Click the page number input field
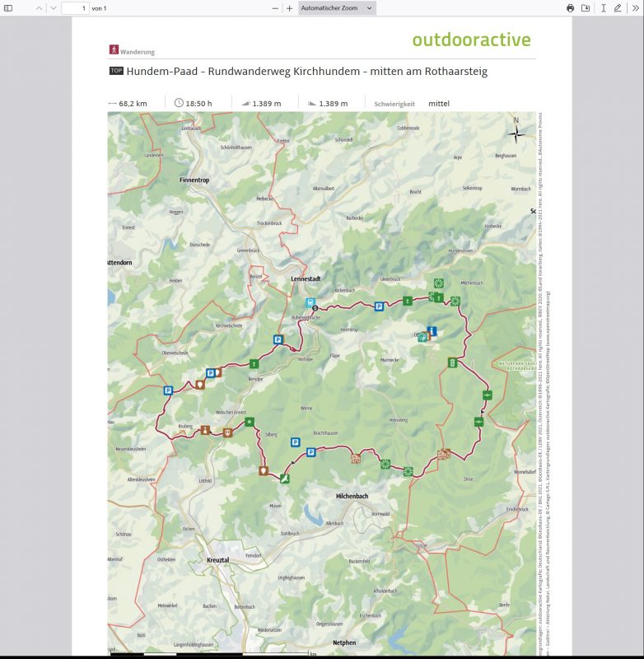This screenshot has height=659, width=644. click(74, 7)
